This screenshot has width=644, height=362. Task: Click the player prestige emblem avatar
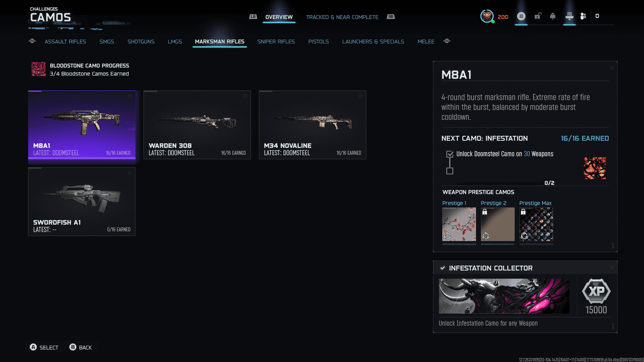tap(487, 16)
